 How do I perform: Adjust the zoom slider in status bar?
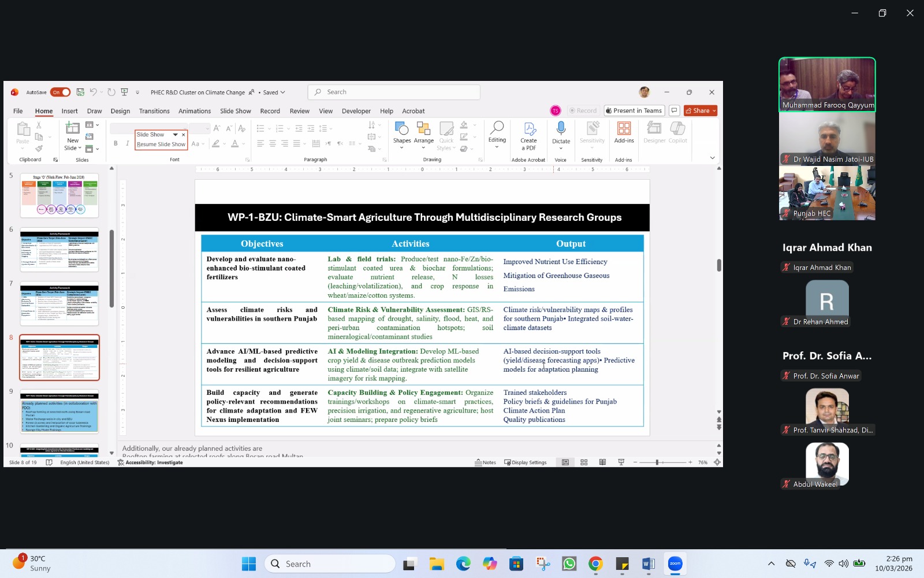click(x=657, y=462)
